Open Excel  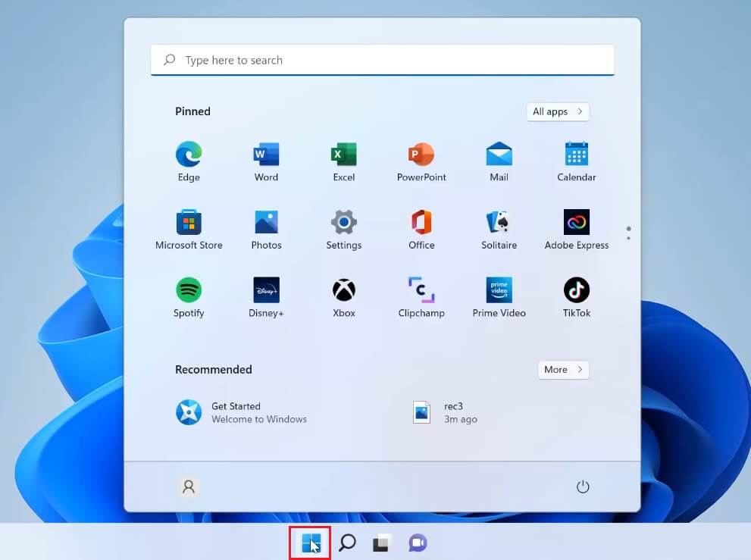(343, 155)
